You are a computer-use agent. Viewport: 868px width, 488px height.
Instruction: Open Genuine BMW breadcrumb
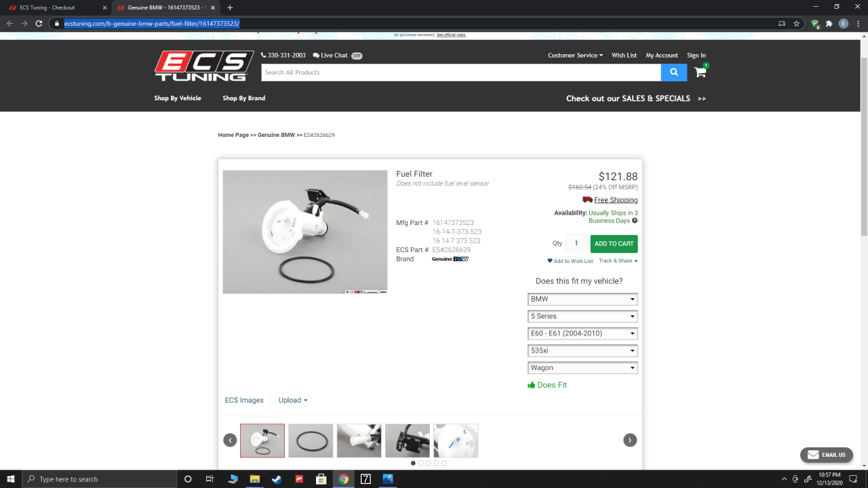(x=276, y=135)
